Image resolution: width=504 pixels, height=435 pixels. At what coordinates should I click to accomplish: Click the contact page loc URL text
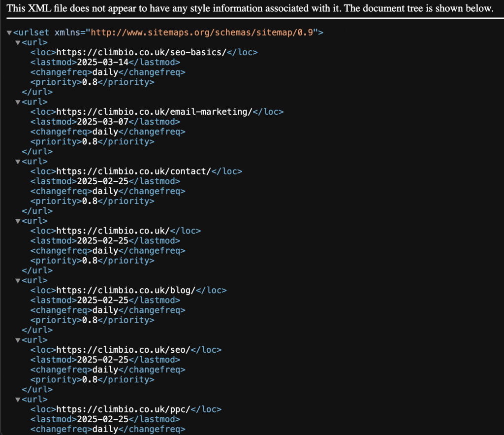point(133,171)
